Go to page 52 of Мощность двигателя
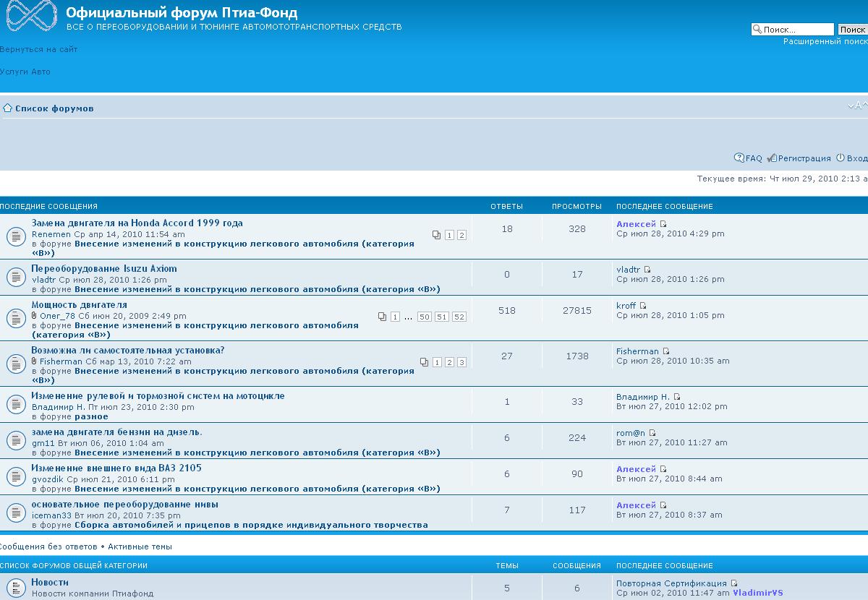This screenshot has width=868, height=600. (459, 317)
